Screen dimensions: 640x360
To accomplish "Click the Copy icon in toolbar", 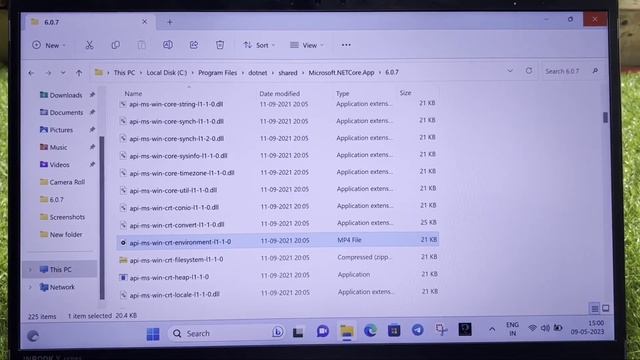I will pyautogui.click(x=116, y=45).
